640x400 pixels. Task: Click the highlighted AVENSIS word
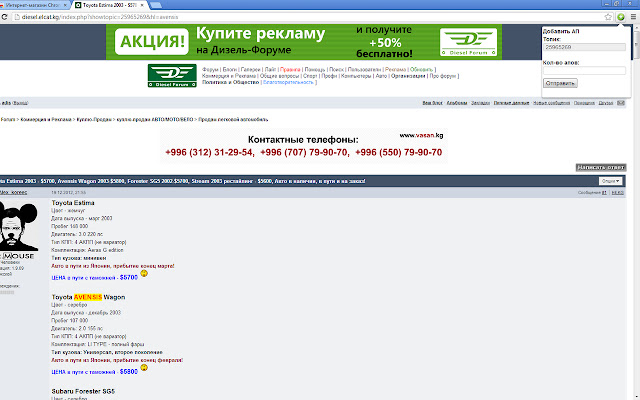[x=88, y=297]
